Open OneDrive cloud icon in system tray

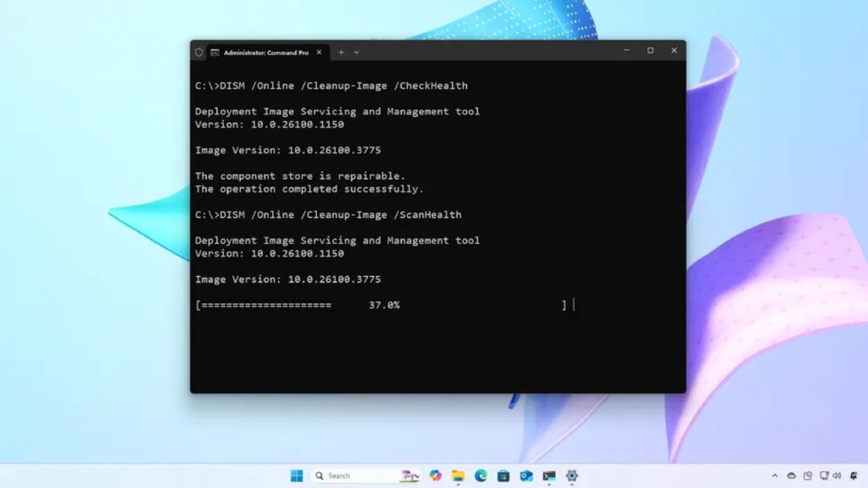point(792,475)
